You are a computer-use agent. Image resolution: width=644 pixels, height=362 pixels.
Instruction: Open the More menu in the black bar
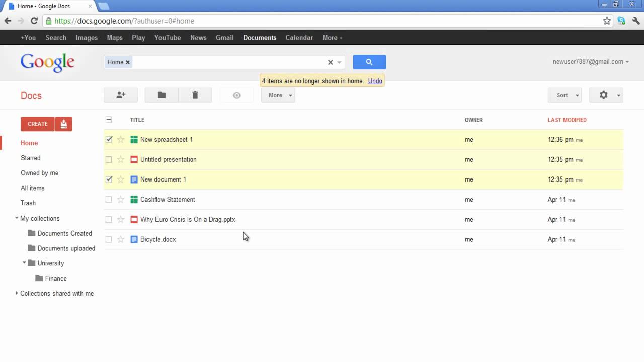[x=332, y=38]
